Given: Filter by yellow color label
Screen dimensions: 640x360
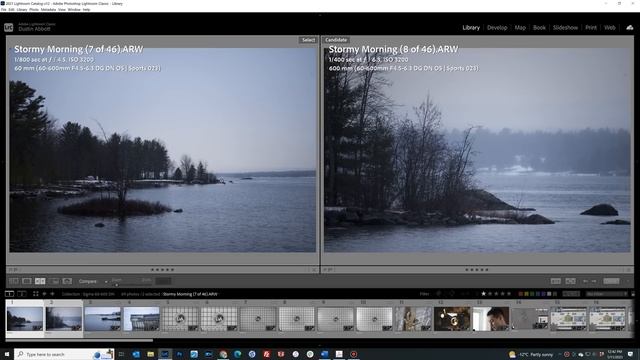Looking at the screenshot, I should point(526,294).
